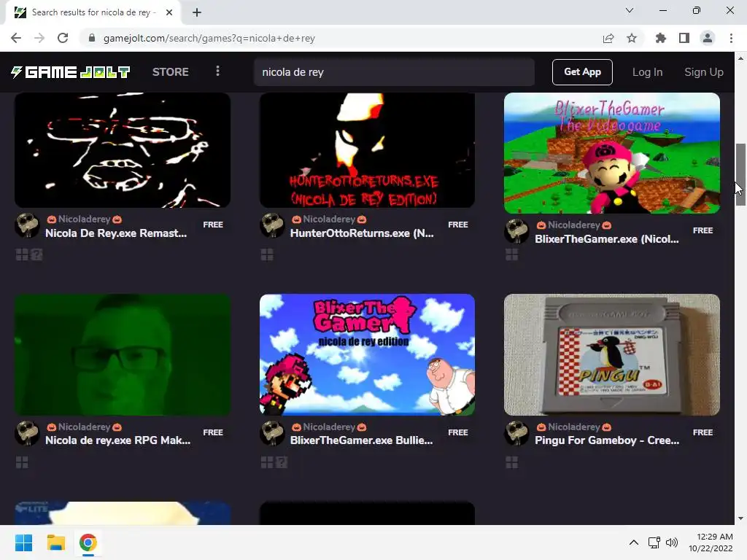This screenshot has width=747, height=560.
Task: Click avatar beside Pingu For Gameboy
Action: pos(516,433)
